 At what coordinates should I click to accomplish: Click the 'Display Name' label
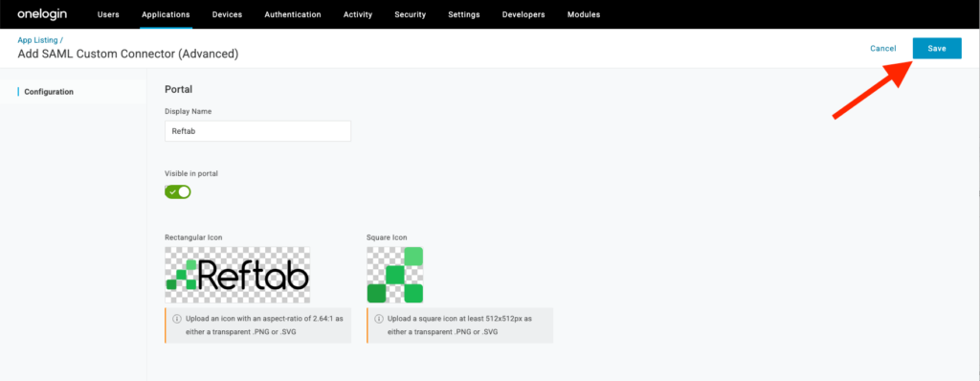pos(189,111)
